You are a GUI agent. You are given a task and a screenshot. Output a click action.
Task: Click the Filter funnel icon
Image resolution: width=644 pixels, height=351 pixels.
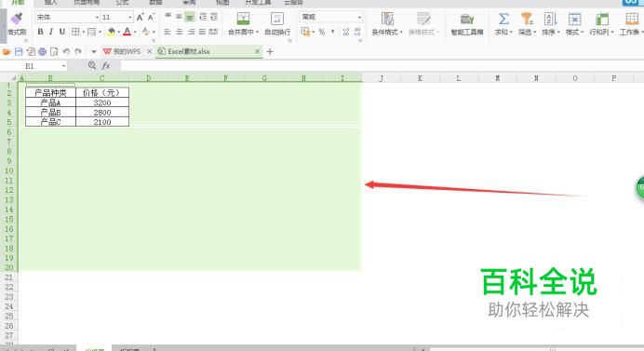(x=527, y=19)
